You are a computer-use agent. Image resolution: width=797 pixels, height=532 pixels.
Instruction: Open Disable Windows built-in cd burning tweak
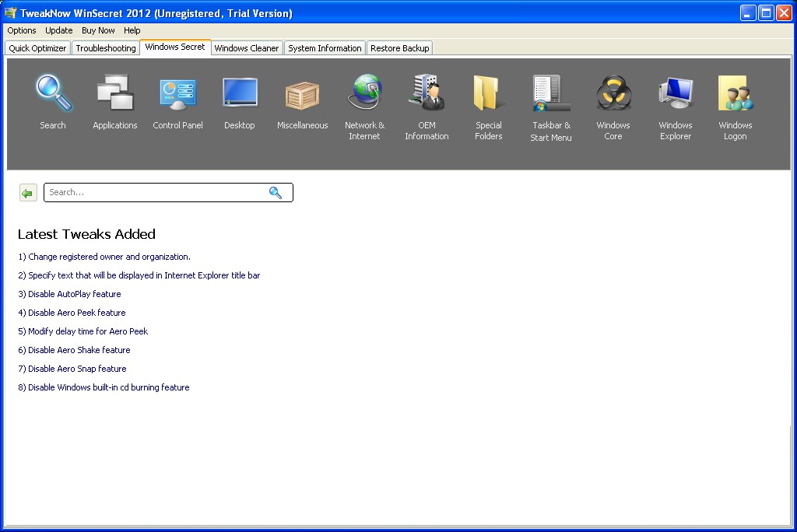[x=104, y=387]
